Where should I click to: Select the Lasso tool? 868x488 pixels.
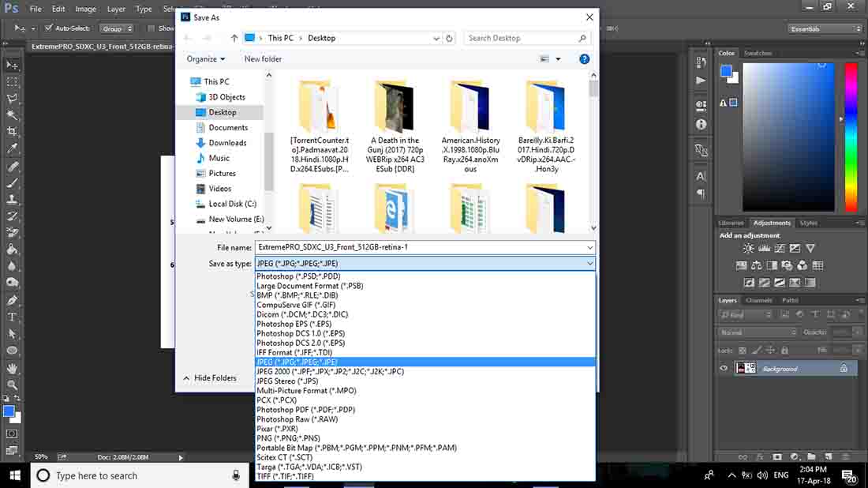[x=12, y=99]
